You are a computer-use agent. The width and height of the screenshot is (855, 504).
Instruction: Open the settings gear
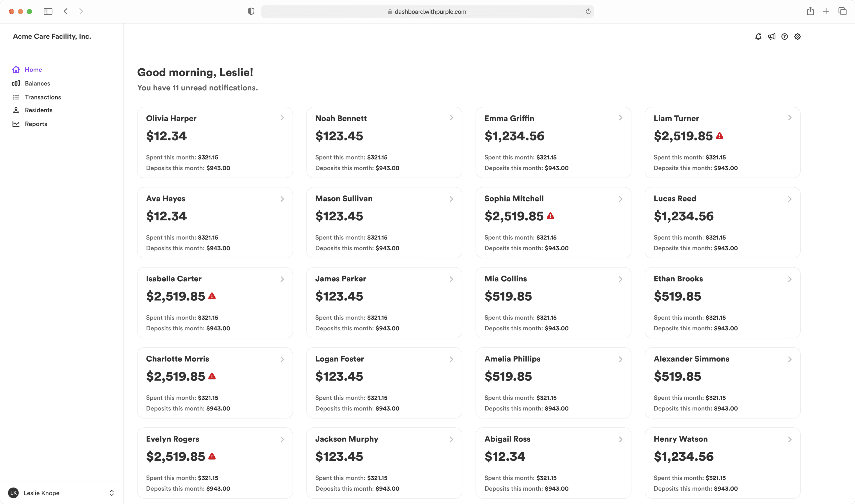point(798,36)
